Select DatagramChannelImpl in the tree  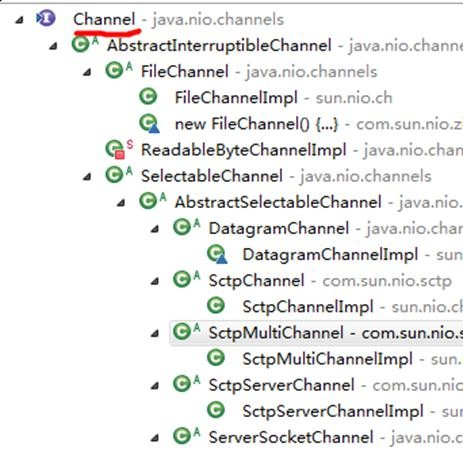tap(330, 255)
